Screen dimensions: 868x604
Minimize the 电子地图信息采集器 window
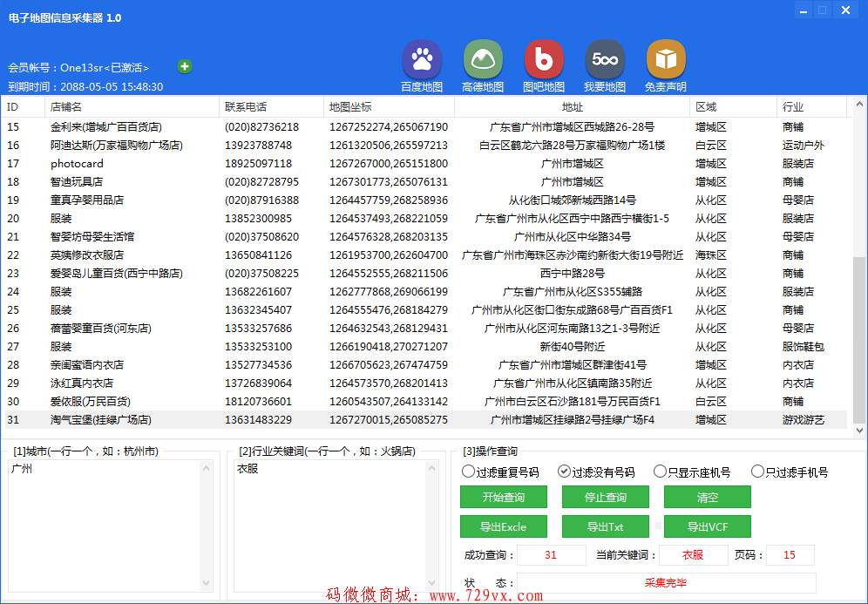804,10
